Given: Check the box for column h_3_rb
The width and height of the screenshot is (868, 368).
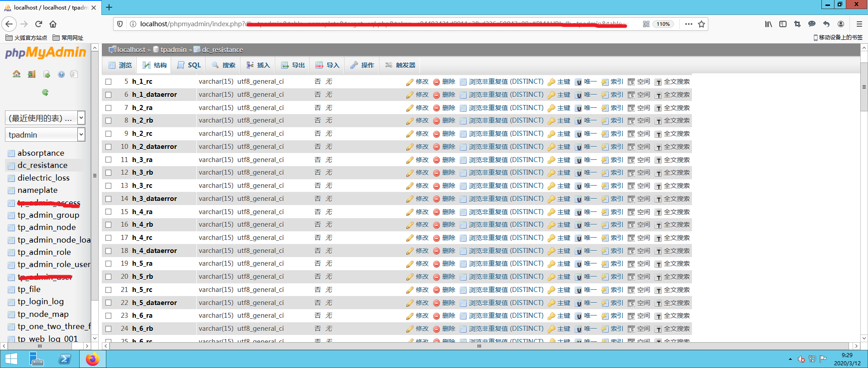Looking at the screenshot, I should 109,173.
